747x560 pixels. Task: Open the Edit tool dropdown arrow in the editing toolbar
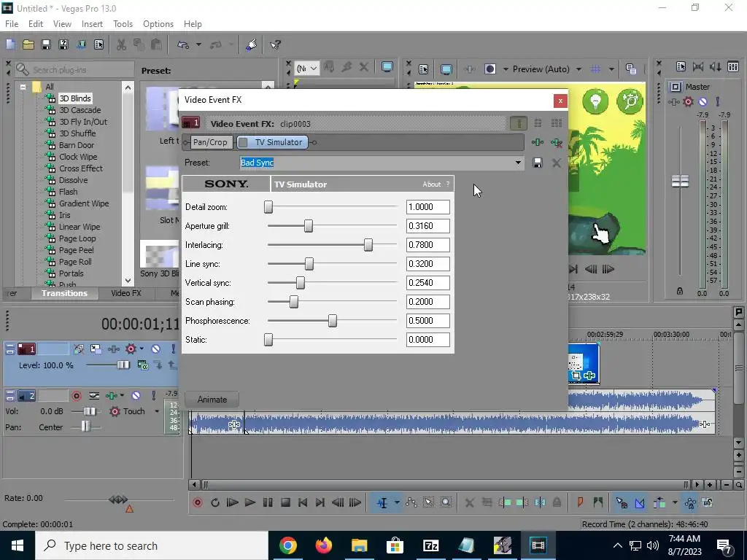[x=397, y=502]
